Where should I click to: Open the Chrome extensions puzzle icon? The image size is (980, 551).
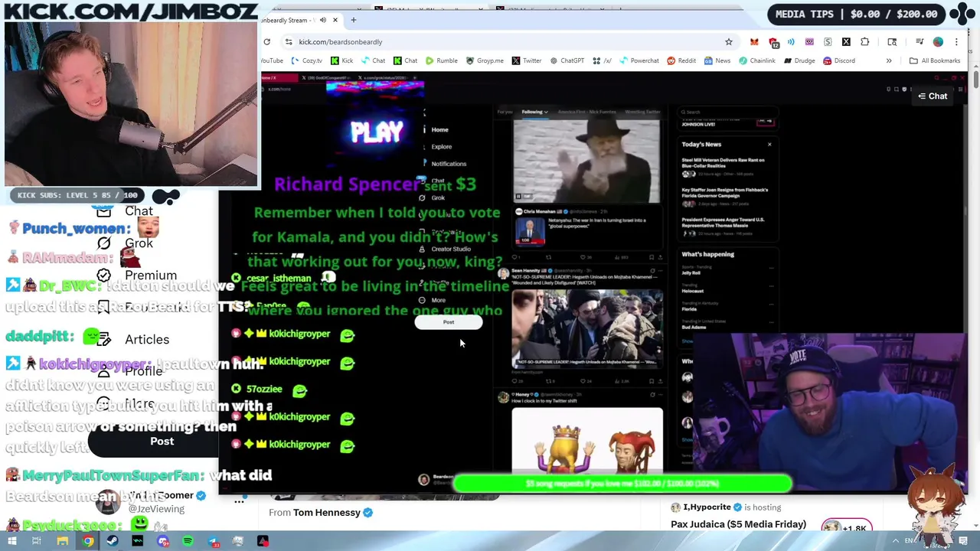[x=865, y=41]
